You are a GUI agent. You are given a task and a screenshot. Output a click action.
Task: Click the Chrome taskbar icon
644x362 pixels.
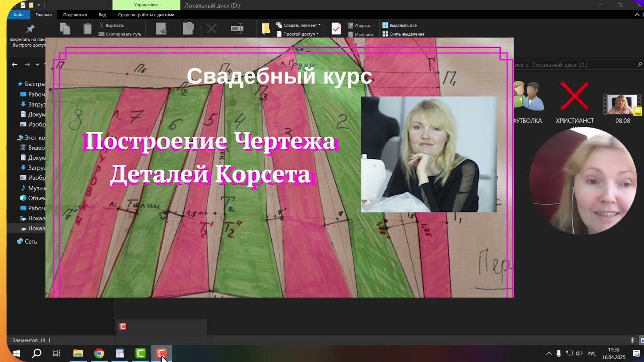pyautogui.click(x=99, y=353)
